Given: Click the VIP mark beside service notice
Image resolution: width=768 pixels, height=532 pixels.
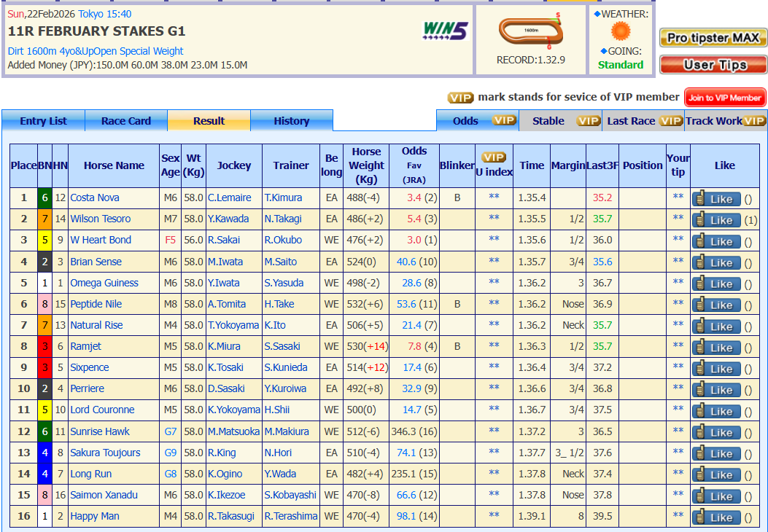Looking at the screenshot, I should pyautogui.click(x=460, y=98).
